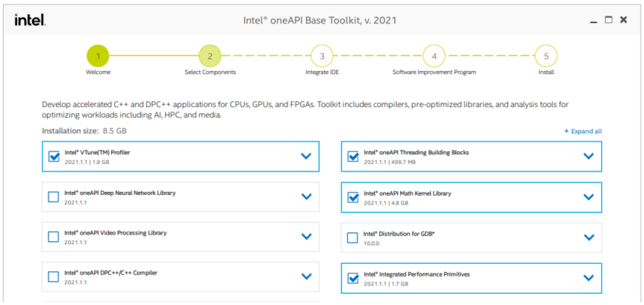This screenshot has height=305, width=644.
Task: Expand Video Processing Library chevron
Action: coord(306,236)
